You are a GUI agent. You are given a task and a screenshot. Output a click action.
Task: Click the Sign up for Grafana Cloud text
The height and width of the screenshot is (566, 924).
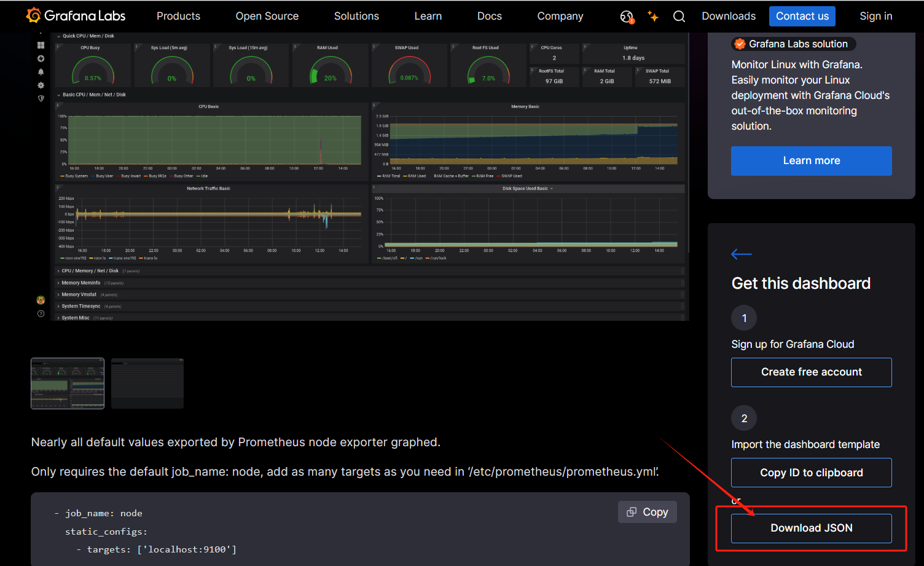pos(793,344)
